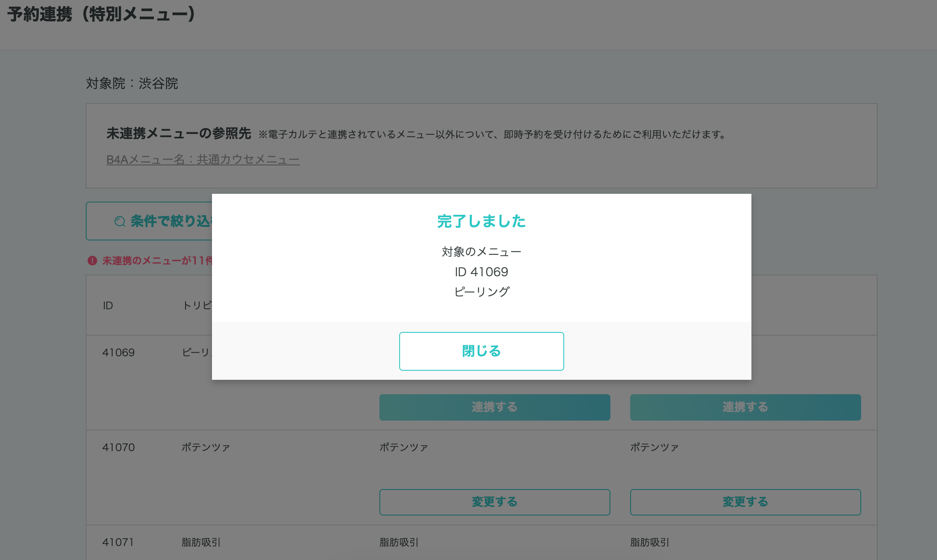Open B4Aメニュー名:共通カウセメニュー link
The image size is (937, 560).
(202, 160)
